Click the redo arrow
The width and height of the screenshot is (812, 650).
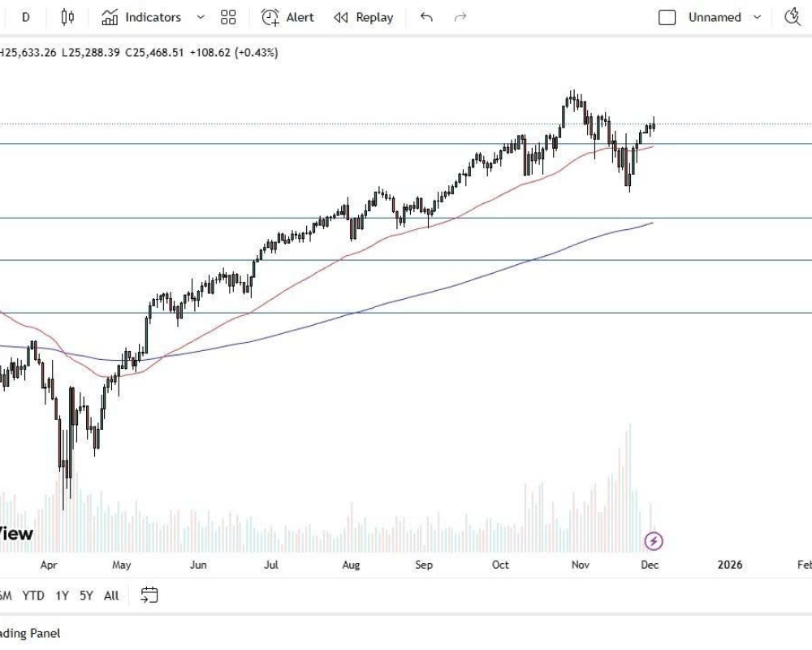[460, 17]
